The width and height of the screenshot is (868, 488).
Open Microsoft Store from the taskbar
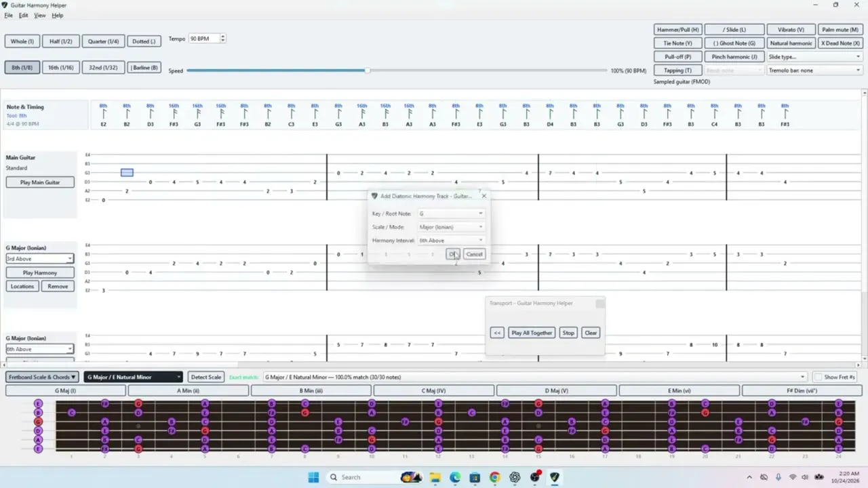tap(475, 477)
